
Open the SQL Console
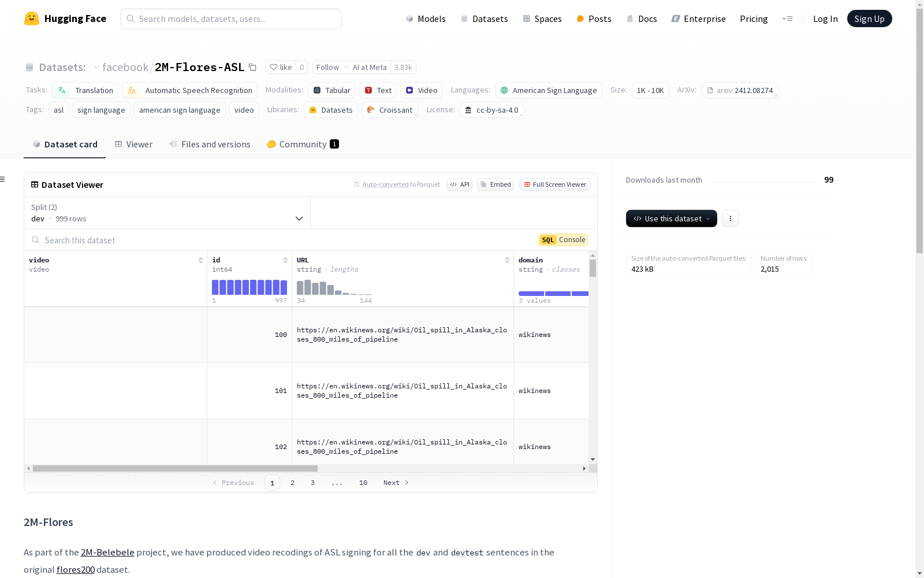tap(563, 240)
